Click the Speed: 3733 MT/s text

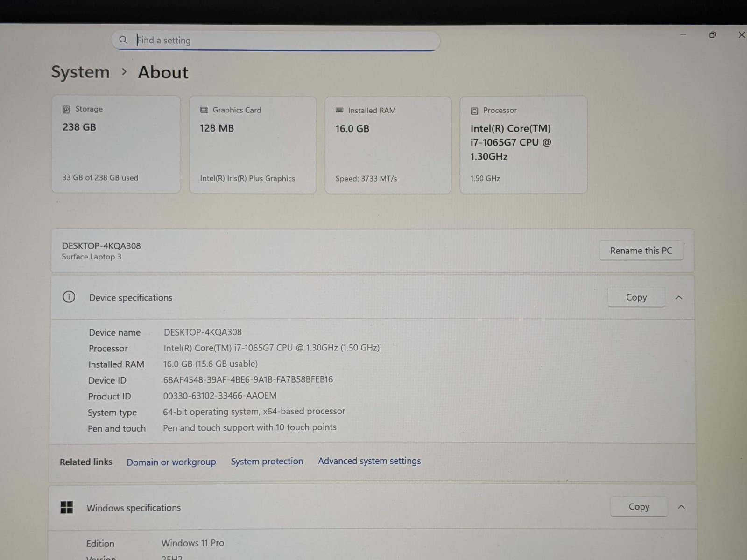point(366,178)
